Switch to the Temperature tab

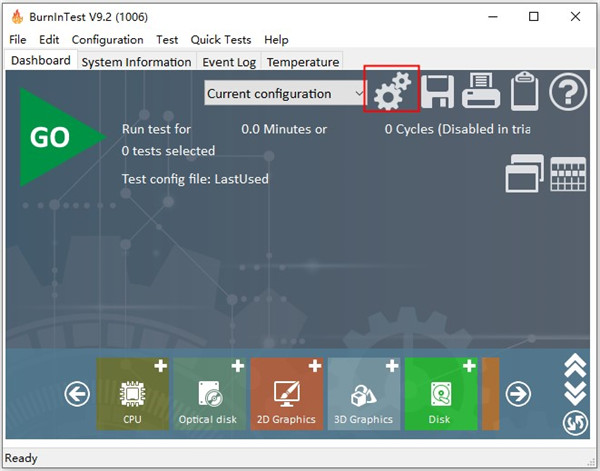303,62
